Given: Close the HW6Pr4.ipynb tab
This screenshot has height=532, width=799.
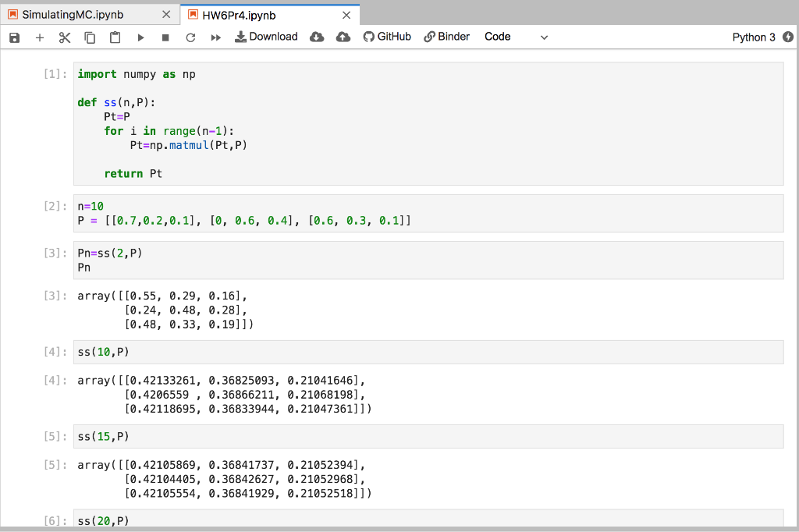Looking at the screenshot, I should (x=346, y=16).
